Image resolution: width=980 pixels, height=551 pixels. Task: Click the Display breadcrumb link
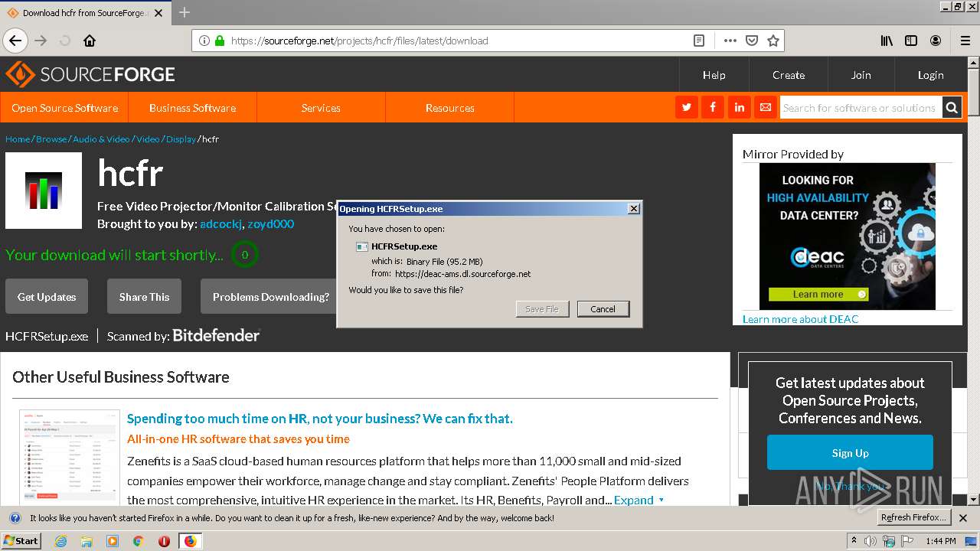181,139
